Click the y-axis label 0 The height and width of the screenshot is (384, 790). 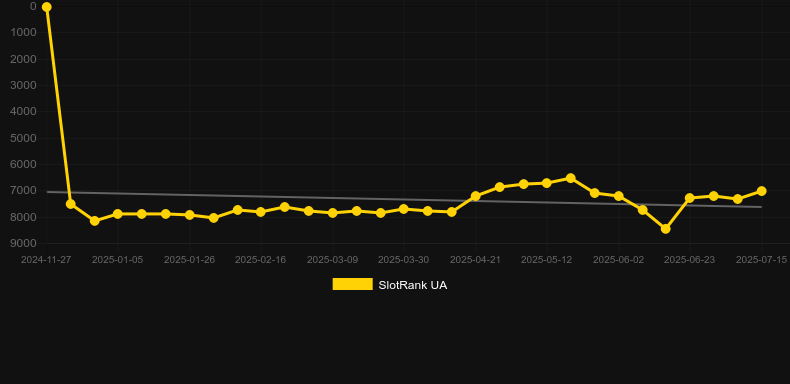[x=33, y=6]
